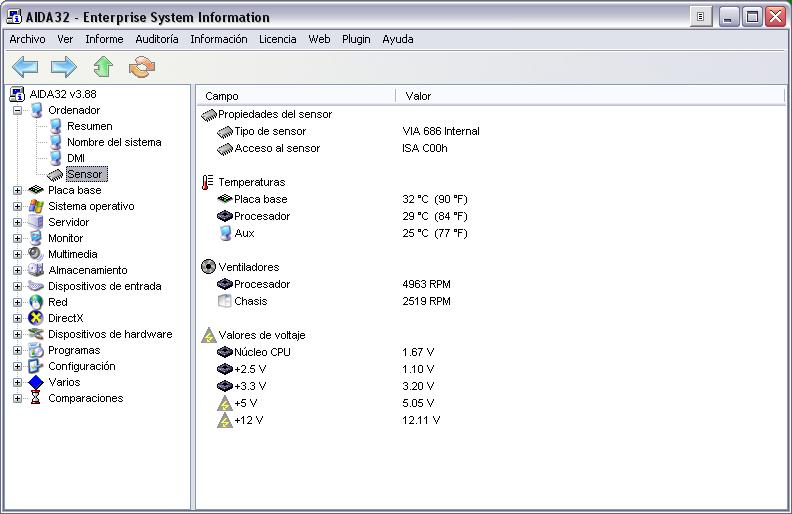Select the DirectX icon in tree

click(37, 318)
